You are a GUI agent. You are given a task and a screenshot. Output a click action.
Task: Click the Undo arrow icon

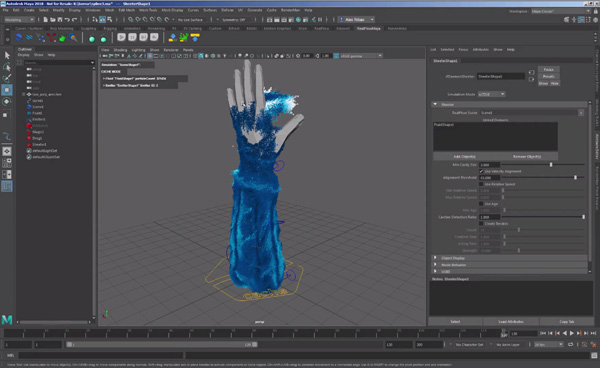67,20
